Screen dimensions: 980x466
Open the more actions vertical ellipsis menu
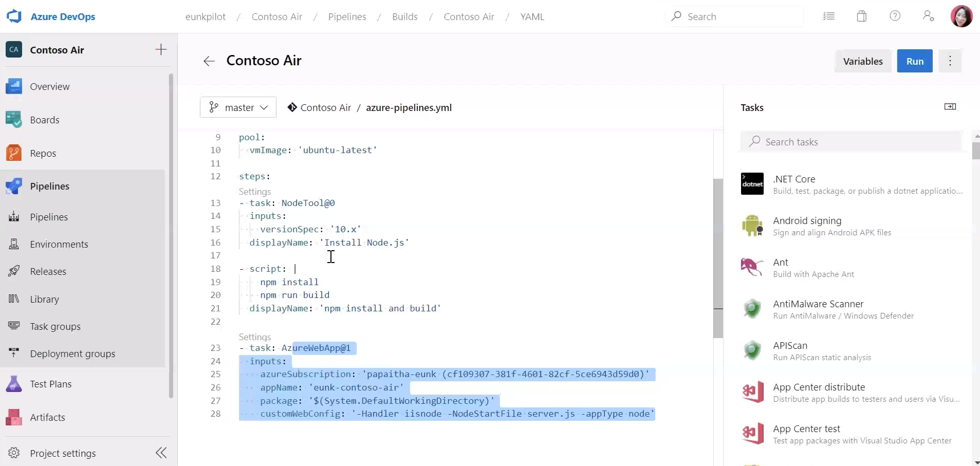click(950, 61)
